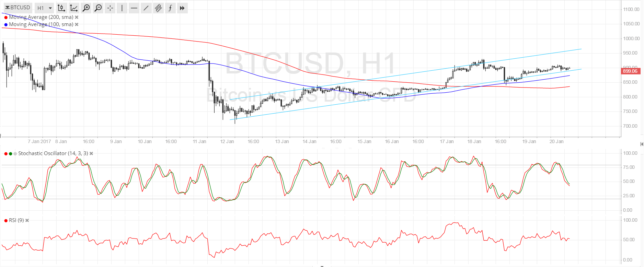Expand the H1 timeframe dropdown

point(45,8)
